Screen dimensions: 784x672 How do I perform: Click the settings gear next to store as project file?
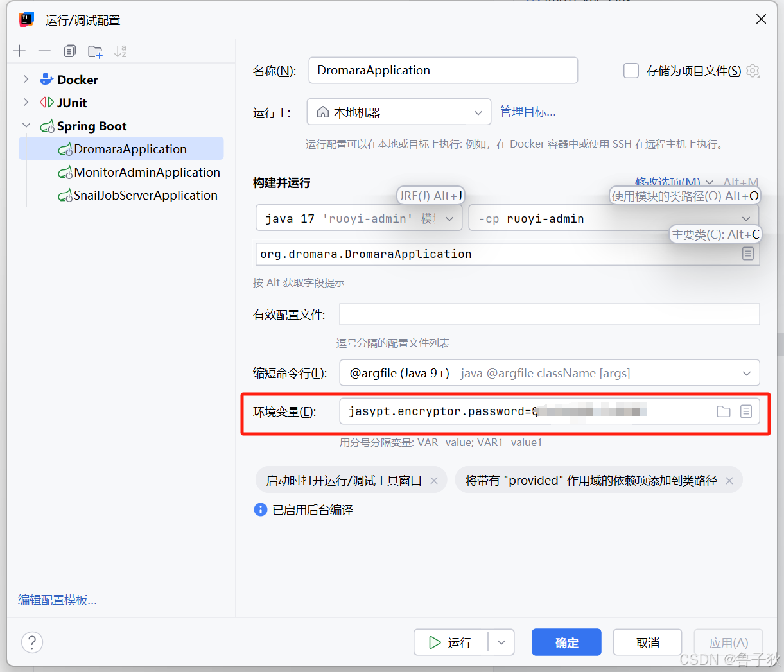[754, 71]
